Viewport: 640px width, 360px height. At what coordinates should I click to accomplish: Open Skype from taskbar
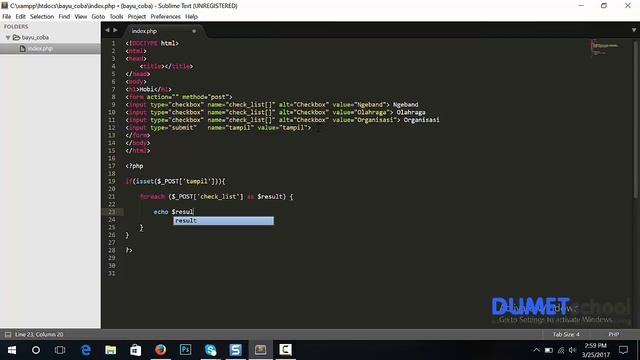tap(211, 350)
